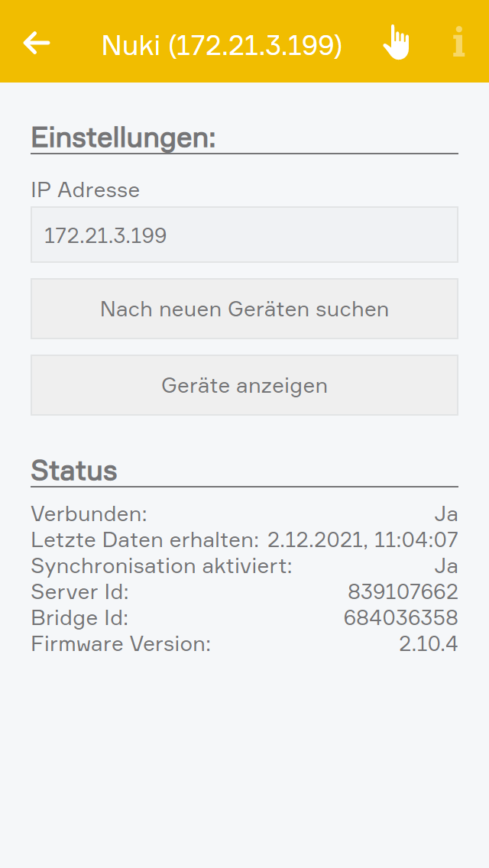Tap the hand pointer icon in header

[x=396, y=43]
